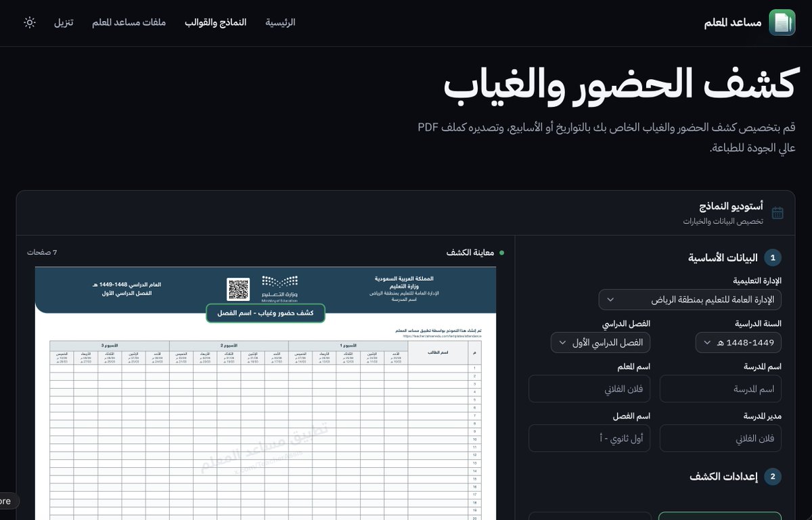Click the مساعد المعلم brand title link
Screen dimensions: 812x520
tap(733, 22)
